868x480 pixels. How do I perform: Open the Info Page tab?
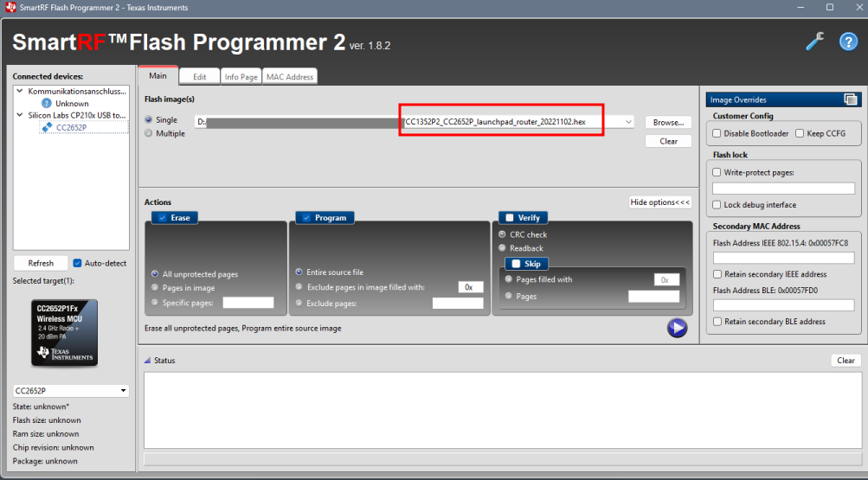click(241, 77)
